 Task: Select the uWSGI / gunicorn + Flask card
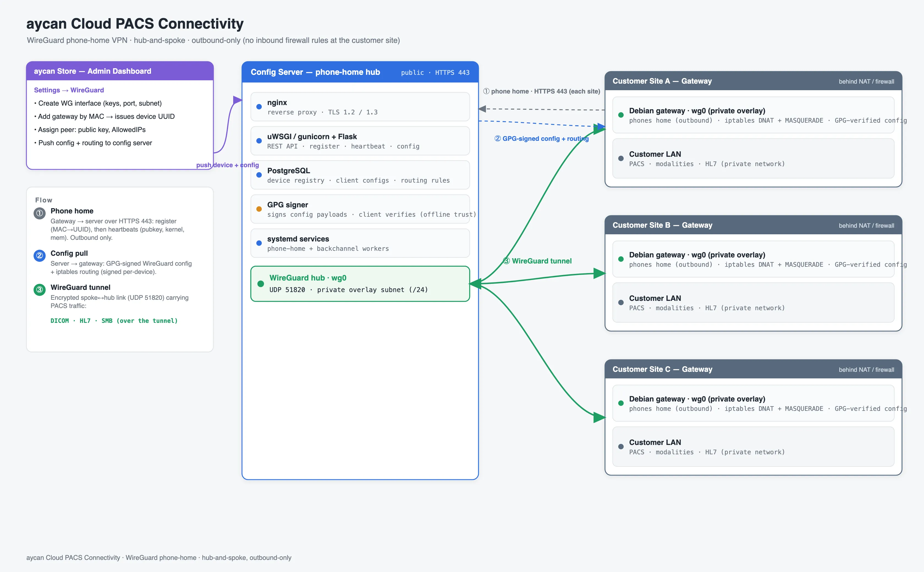(x=360, y=141)
